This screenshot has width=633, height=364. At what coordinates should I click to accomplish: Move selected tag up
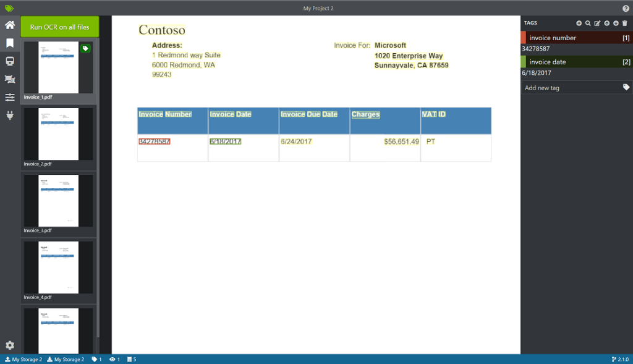click(x=606, y=23)
